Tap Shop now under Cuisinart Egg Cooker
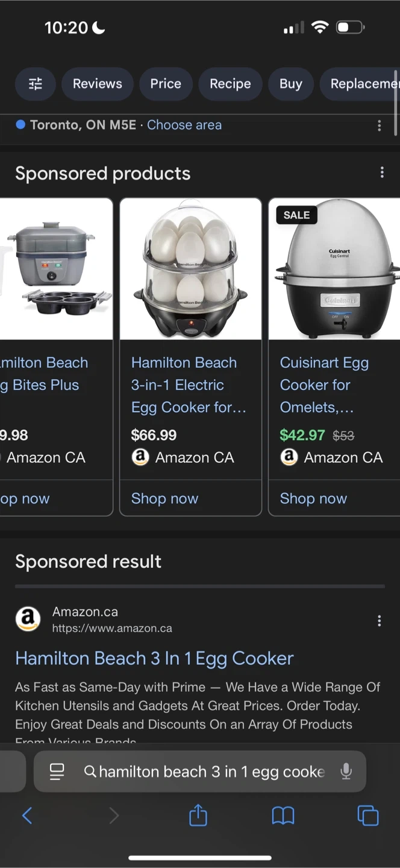 313,498
